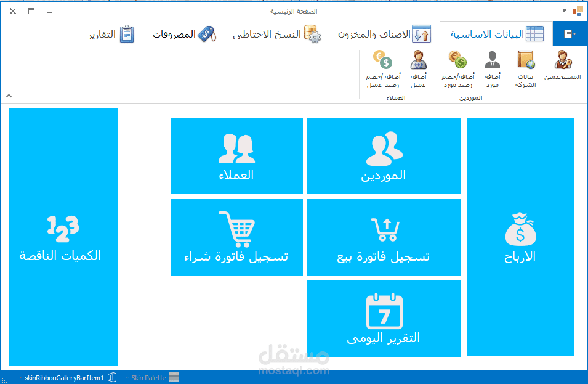Image resolution: width=588 pixels, height=384 pixels.
Task: Open تسجيل فاتورة بيع sales invoice tile
Action: pyautogui.click(x=384, y=237)
